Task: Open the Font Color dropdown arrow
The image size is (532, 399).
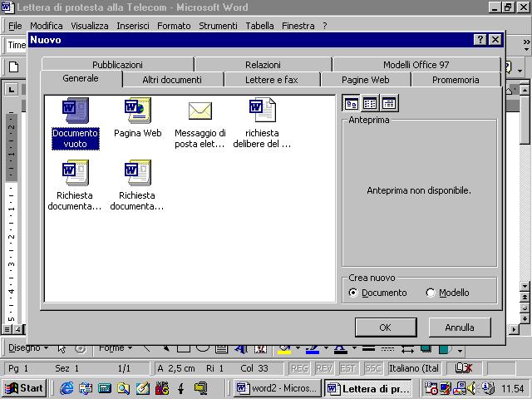Action: 354,348
